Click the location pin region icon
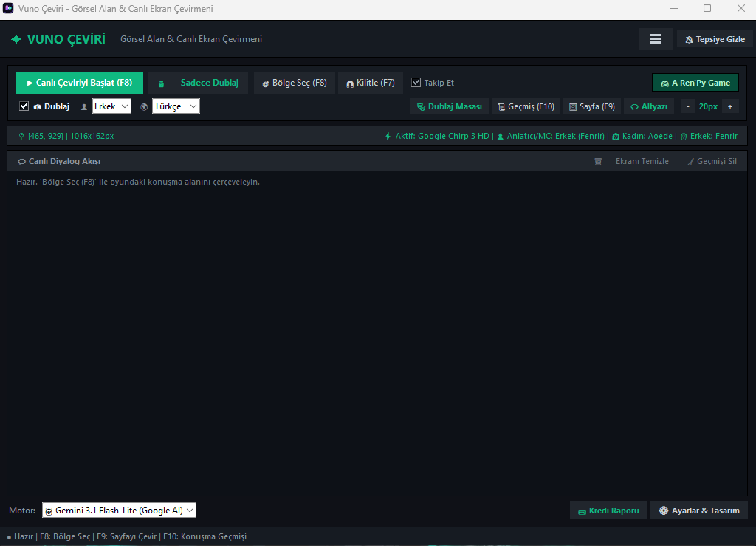Screen dimensions: 756x546 (x=21, y=137)
